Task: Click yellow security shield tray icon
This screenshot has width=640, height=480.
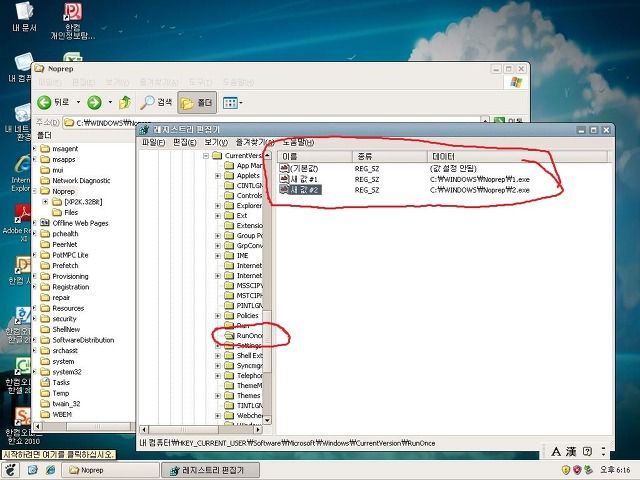Action: [566, 470]
